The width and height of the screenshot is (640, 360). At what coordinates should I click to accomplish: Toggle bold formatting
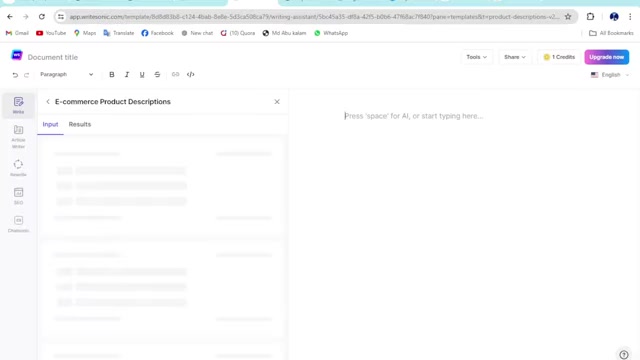111,74
